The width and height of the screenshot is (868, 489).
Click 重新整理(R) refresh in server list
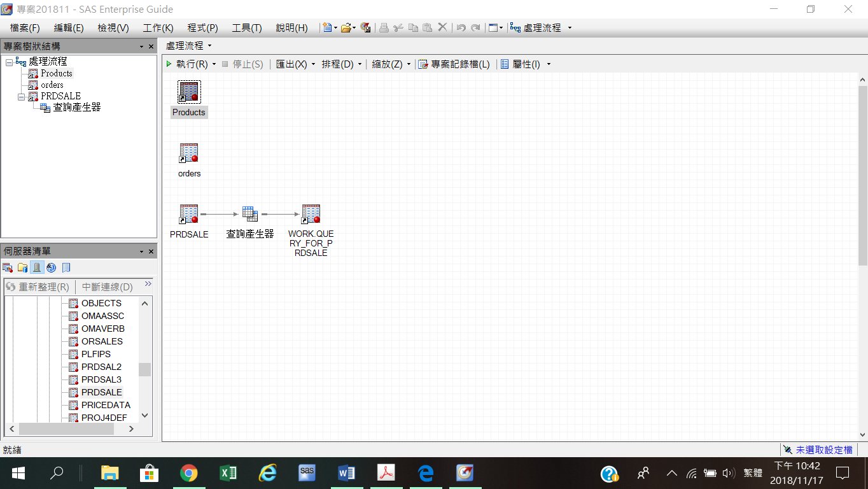[x=38, y=287]
